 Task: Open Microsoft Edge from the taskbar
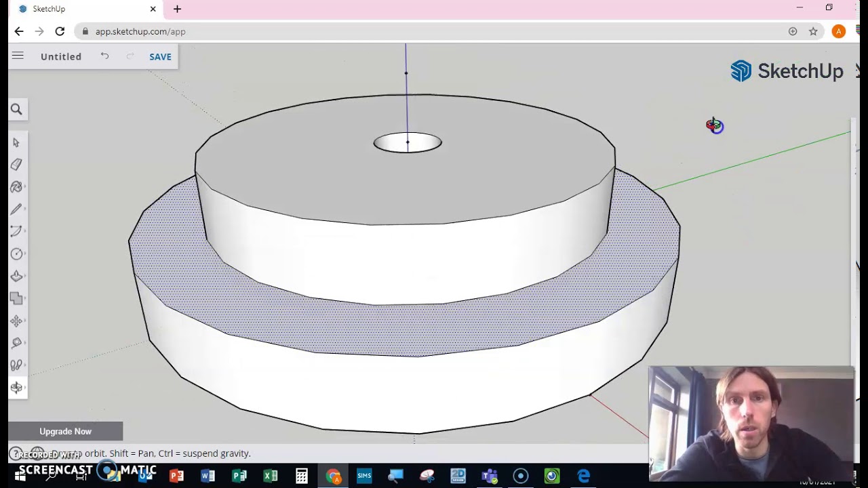[583, 476]
